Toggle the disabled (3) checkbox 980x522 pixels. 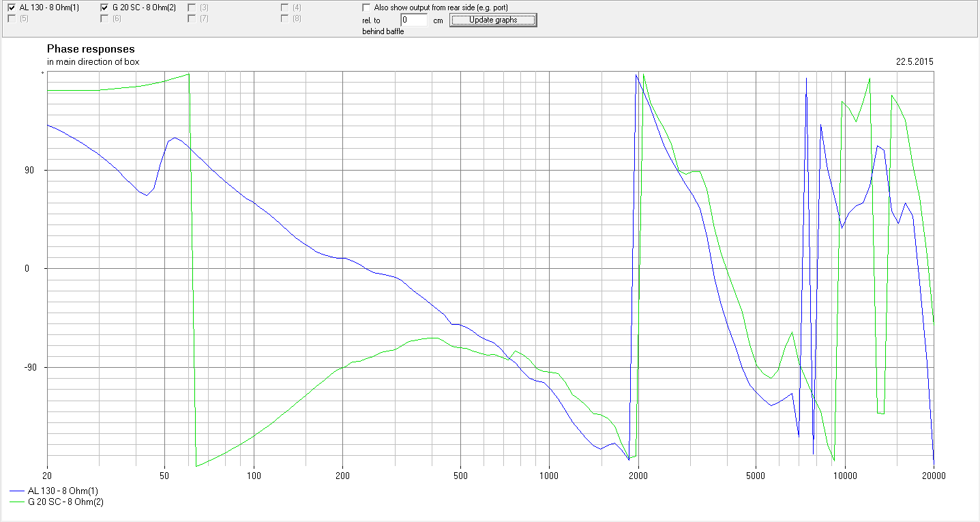192,8
